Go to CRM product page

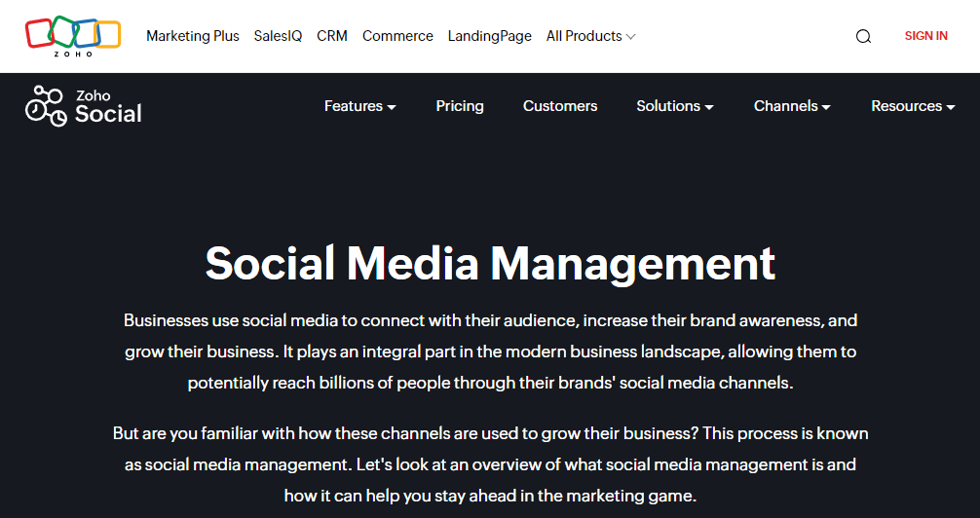[x=332, y=36]
